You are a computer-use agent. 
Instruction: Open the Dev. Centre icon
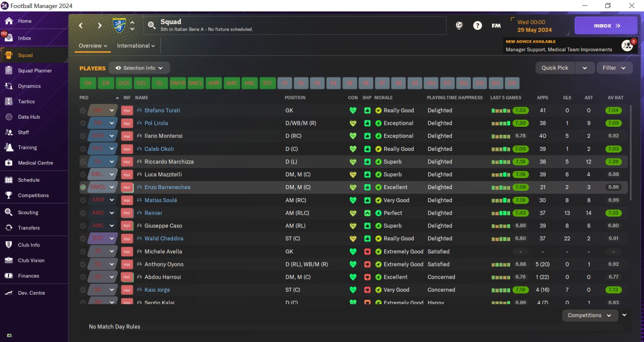click(9, 293)
